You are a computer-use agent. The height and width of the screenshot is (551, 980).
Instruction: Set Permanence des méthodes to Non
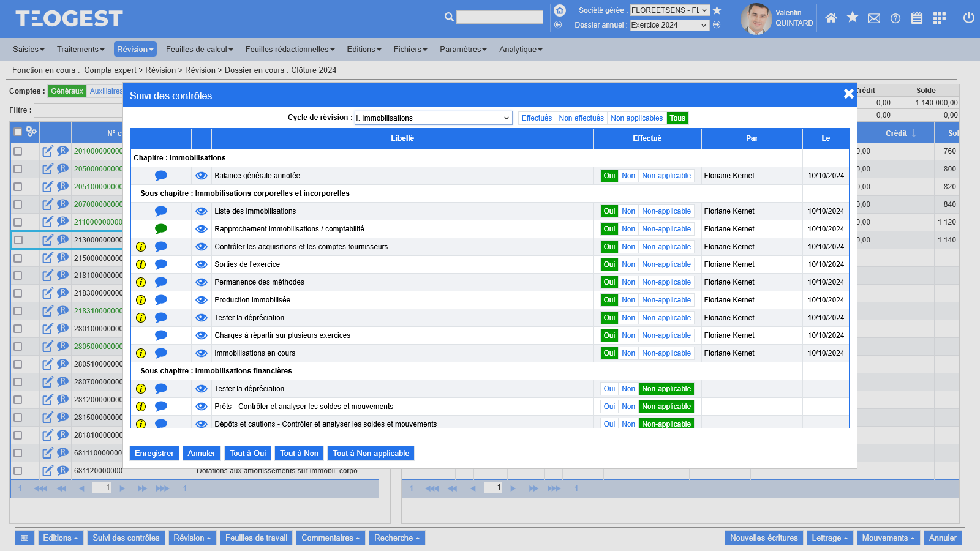tap(628, 282)
